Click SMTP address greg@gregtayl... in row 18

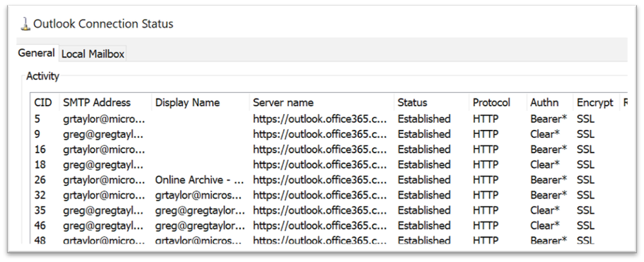point(103,164)
